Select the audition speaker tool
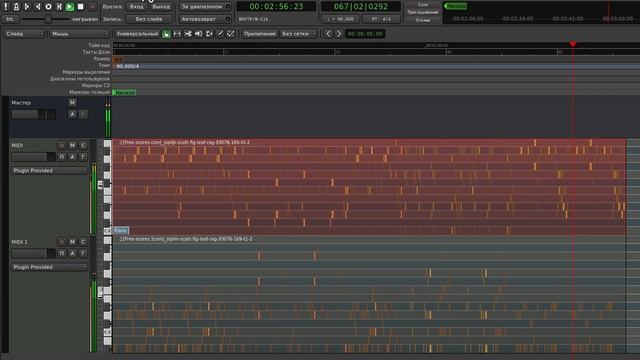Viewport: 640px width, 360px height. [x=198, y=34]
